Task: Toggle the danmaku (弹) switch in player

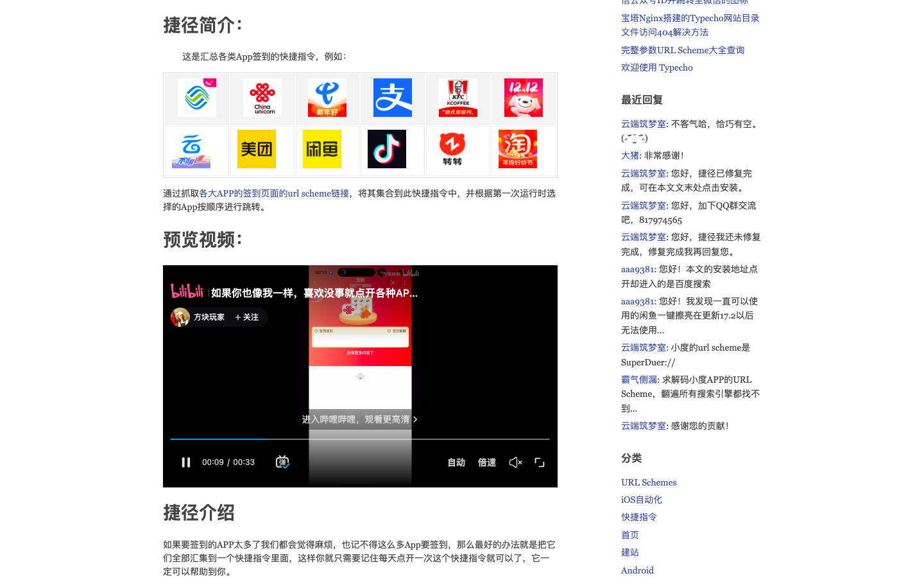Action: pos(282,462)
